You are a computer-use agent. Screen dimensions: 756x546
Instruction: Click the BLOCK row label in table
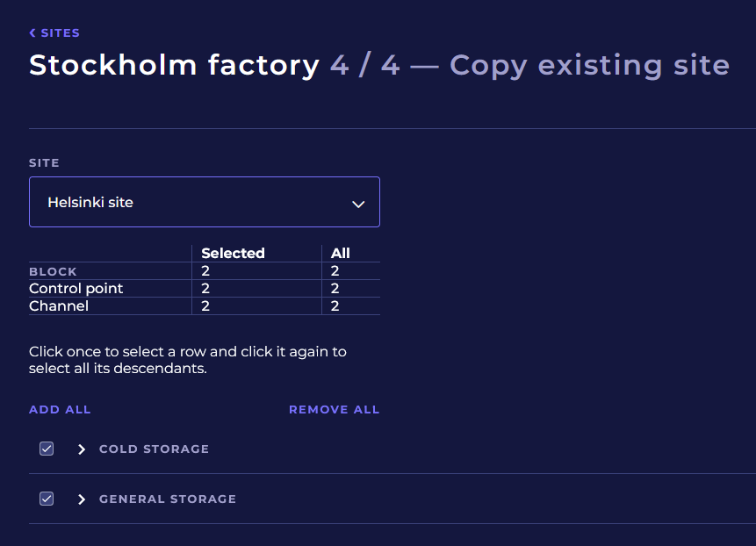point(53,272)
